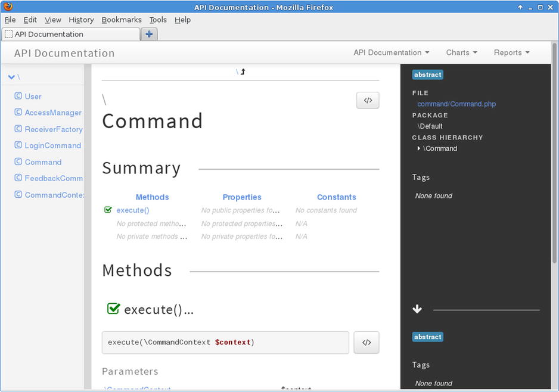Open the File menu
559x392 pixels.
(10, 20)
